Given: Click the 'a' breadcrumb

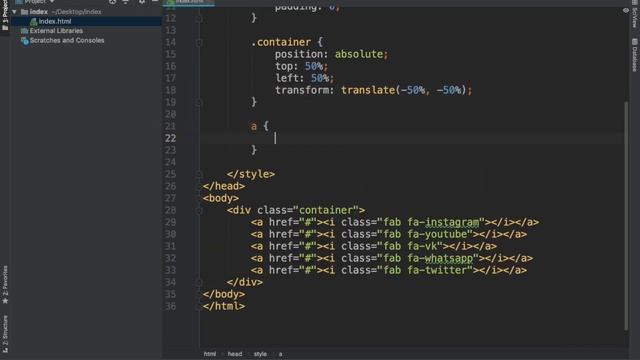Looking at the screenshot, I should pos(280,354).
